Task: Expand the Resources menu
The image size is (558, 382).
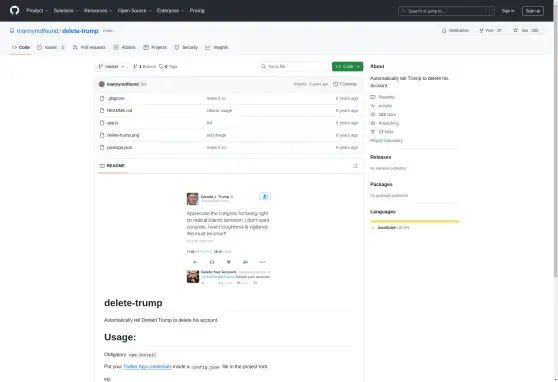Action: pos(98,11)
